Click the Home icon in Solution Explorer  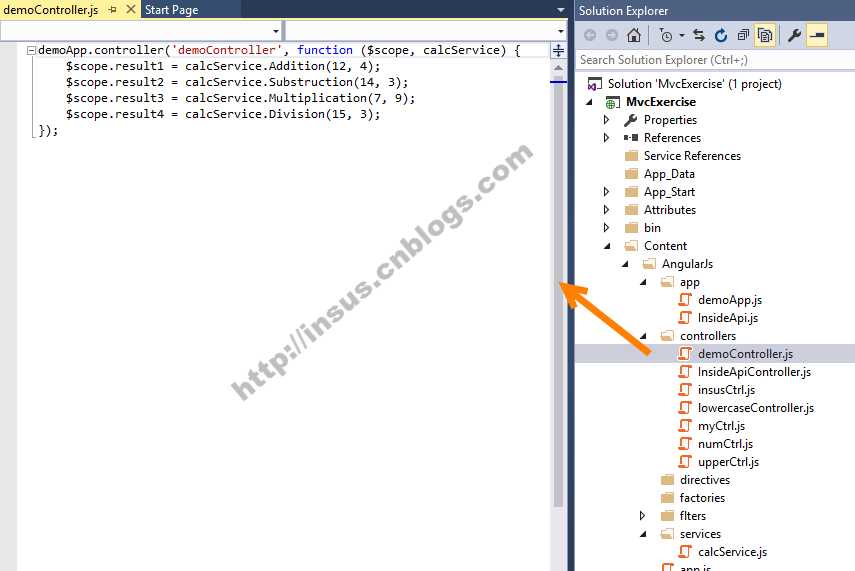[x=634, y=35]
